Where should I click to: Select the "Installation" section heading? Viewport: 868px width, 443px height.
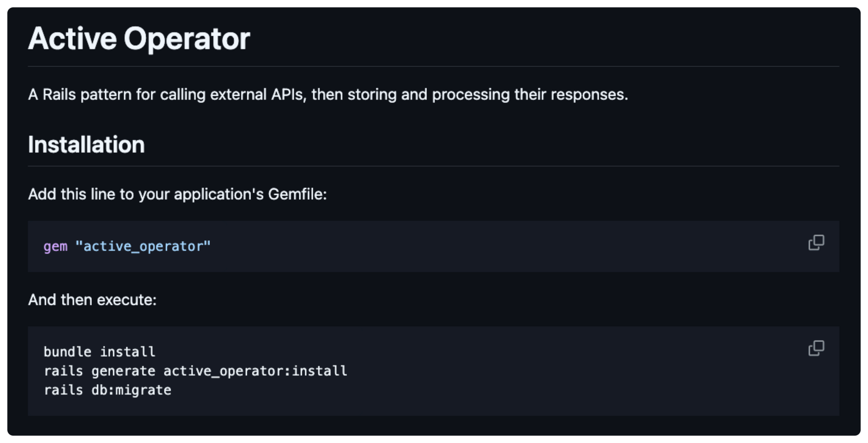(86, 145)
